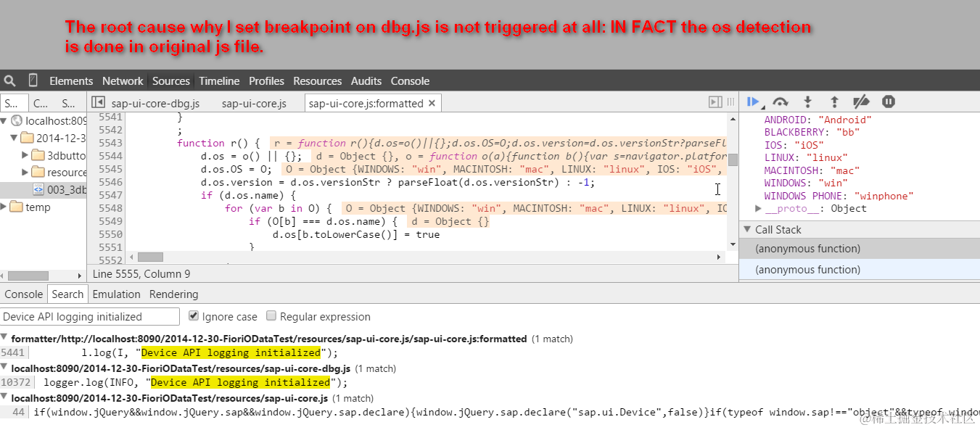Image resolution: width=980 pixels, height=430 pixels.
Task: Collapse the 2014-12-3 folder node
Action: [15, 138]
